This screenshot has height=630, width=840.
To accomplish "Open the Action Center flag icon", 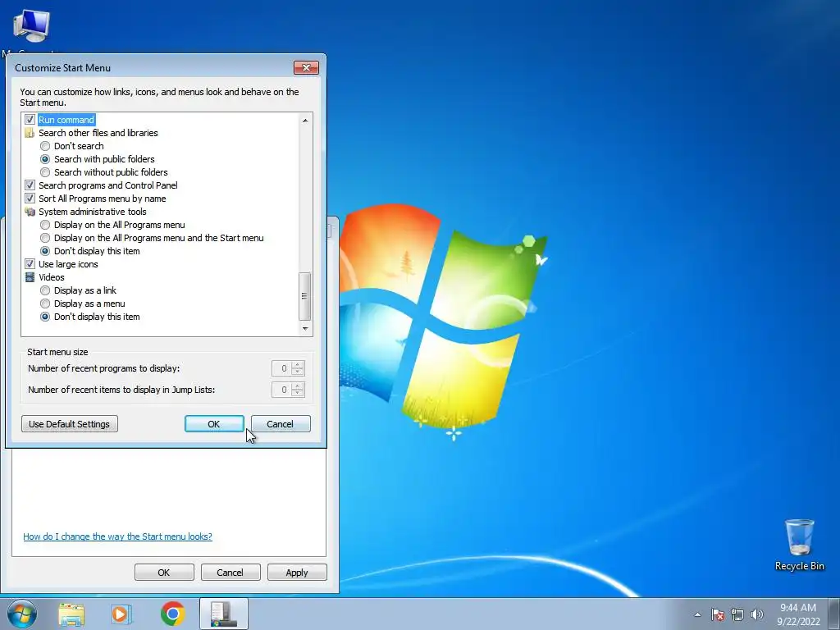I will click(718, 614).
